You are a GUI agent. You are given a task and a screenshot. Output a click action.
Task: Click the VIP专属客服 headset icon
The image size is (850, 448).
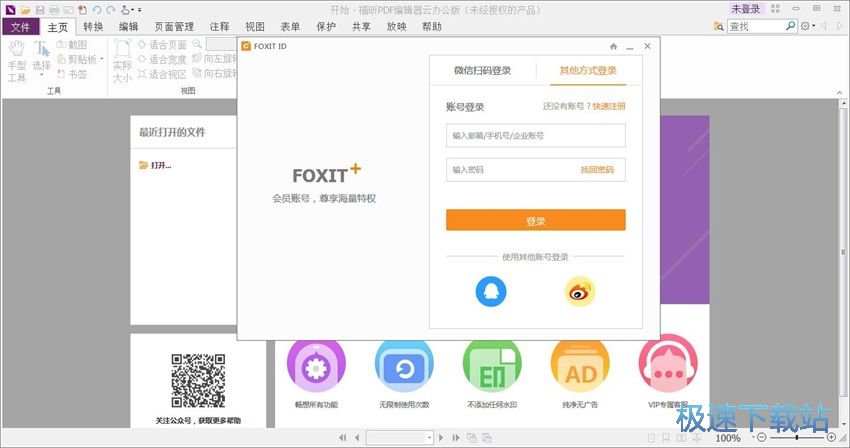click(668, 364)
